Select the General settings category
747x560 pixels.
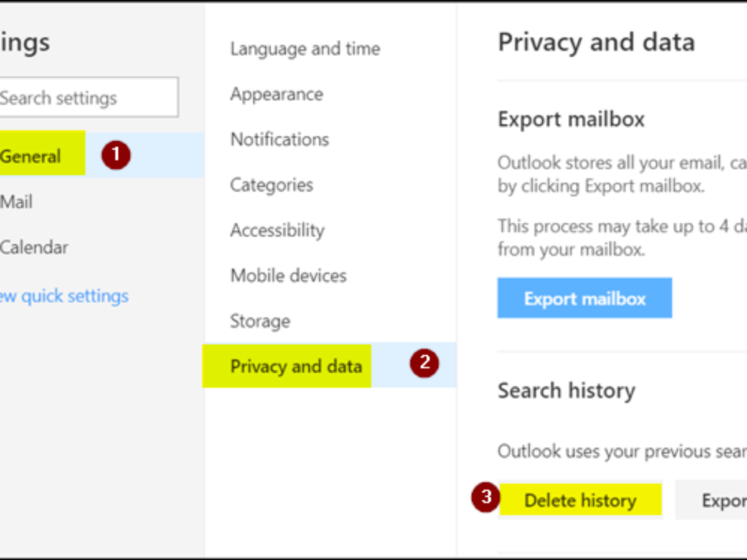tap(32, 156)
